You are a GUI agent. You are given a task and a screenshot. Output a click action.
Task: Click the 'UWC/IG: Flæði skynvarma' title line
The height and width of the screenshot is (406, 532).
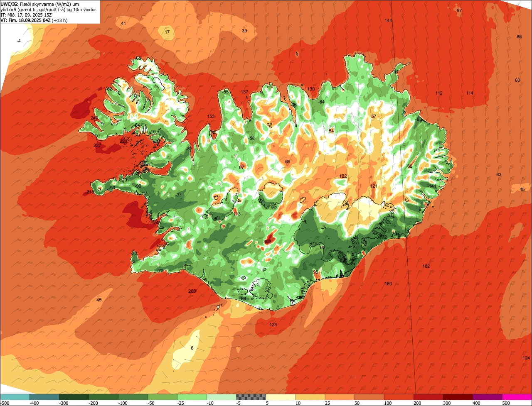tap(39, 4)
